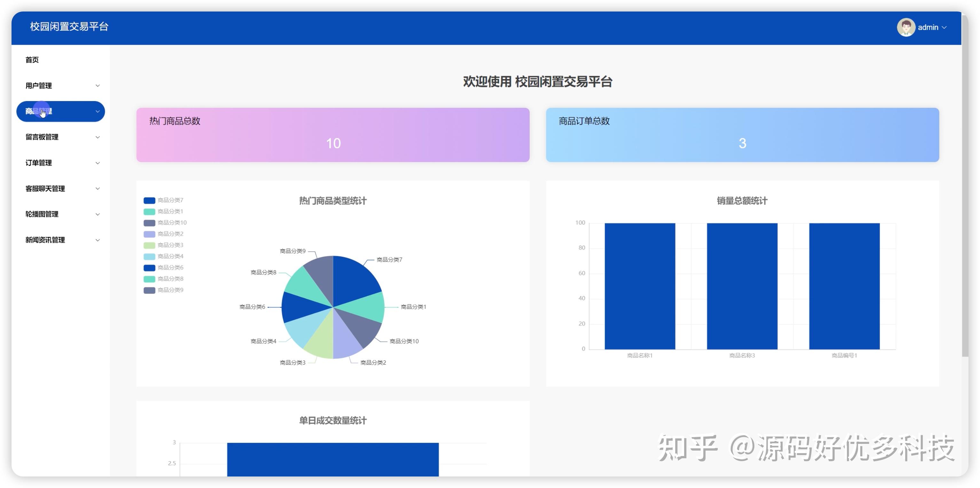Click the admin avatar icon
The width and height of the screenshot is (980, 488).
[x=906, y=27]
